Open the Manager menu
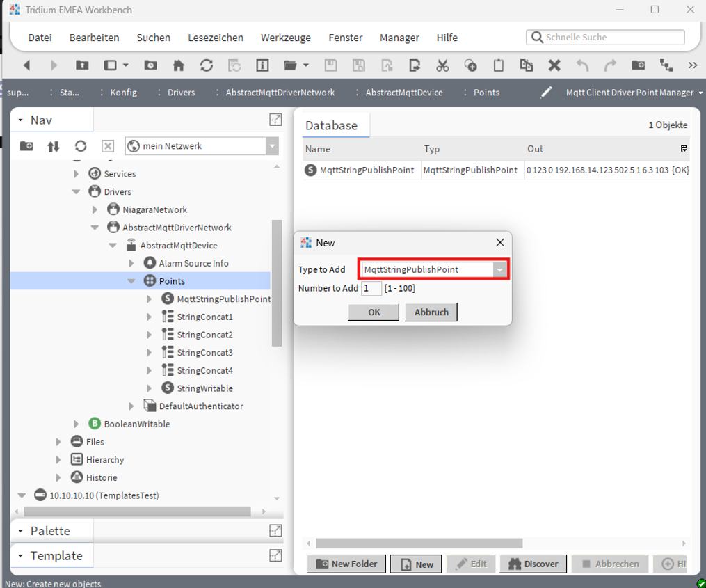The width and height of the screenshot is (706, 588). point(399,38)
